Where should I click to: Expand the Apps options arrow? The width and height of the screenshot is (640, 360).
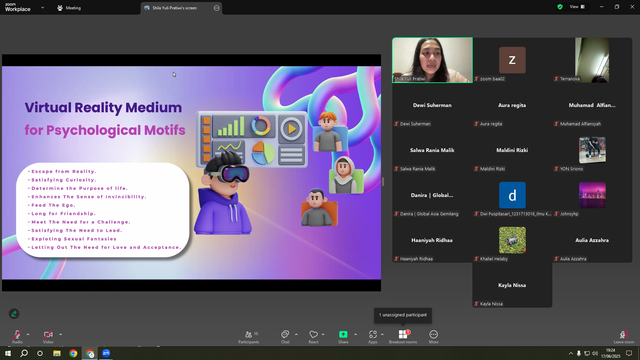coord(382,334)
